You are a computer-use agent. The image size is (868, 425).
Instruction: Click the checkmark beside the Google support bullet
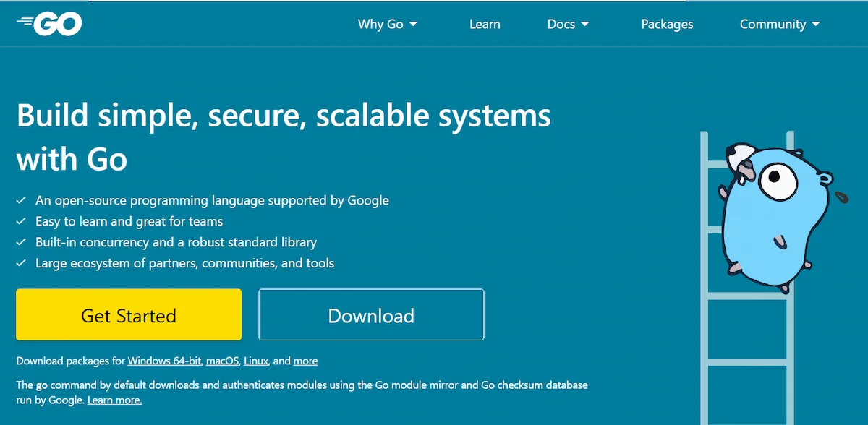[20, 200]
